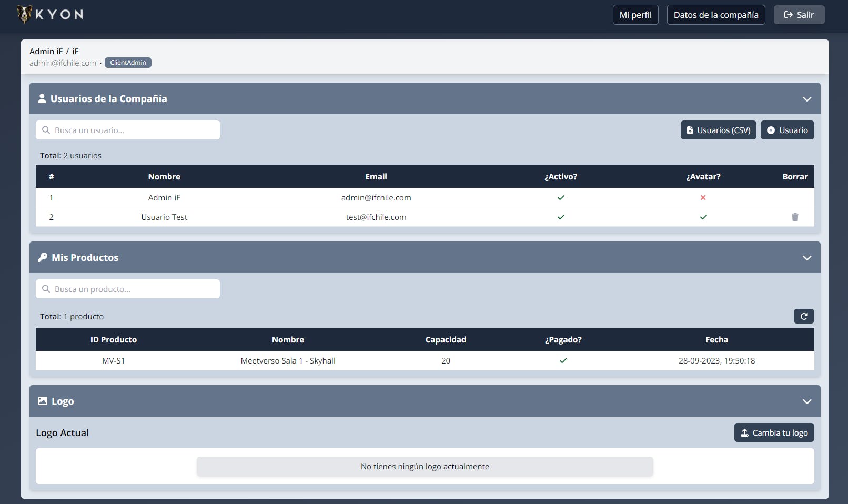Screen dimensions: 848x504
Task: Click Cambia tu logo upload button
Action: pyautogui.click(x=774, y=432)
